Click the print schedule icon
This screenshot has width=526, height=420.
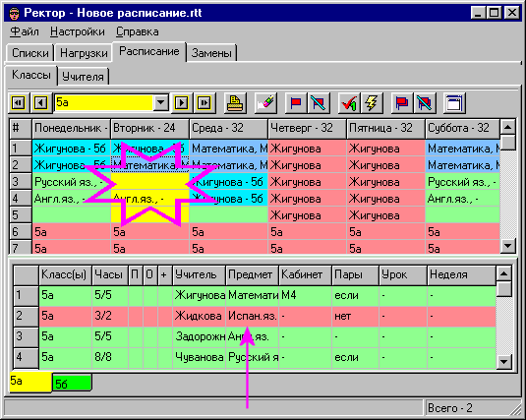235,102
